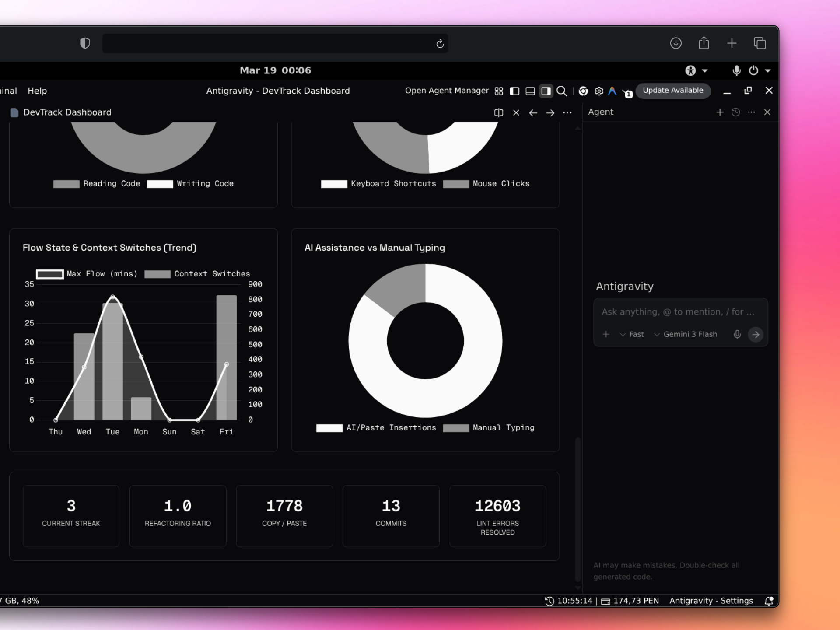The width and height of the screenshot is (840, 630).
Task: Split the DevTrack Dashboard editor
Action: tap(499, 112)
